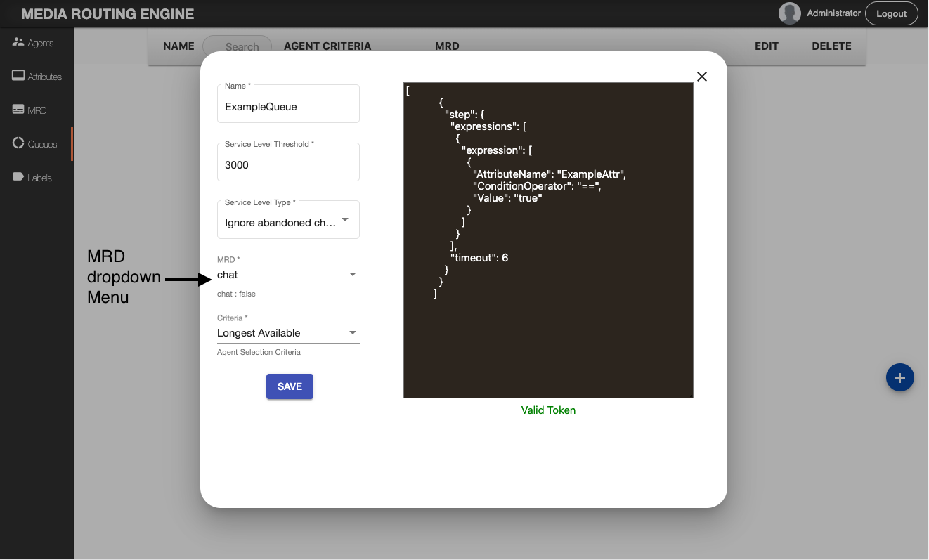Click the Queues circle icon
This screenshot has height=560, width=929.
click(x=18, y=143)
